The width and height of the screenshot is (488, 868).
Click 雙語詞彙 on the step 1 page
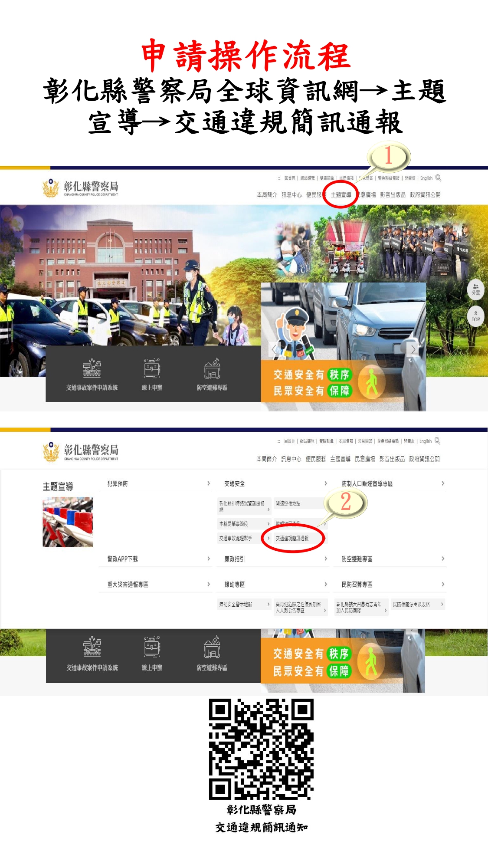(327, 178)
